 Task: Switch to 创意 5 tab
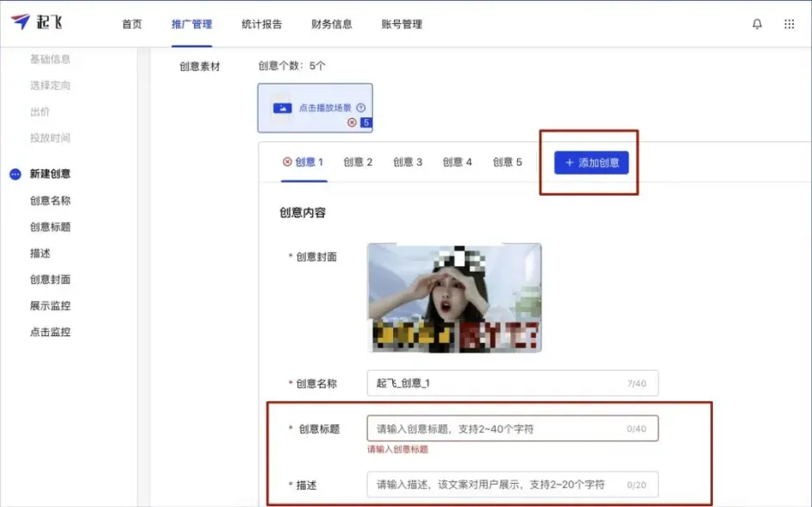tap(508, 162)
